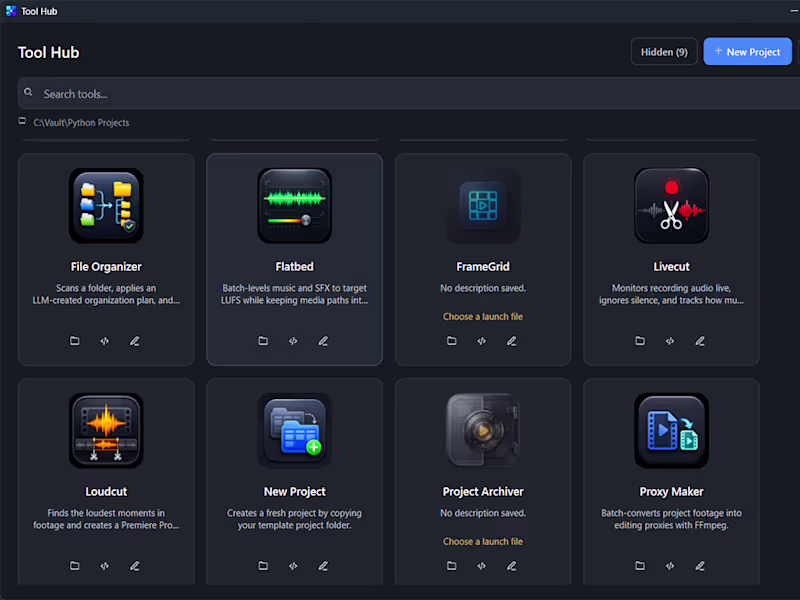Image resolution: width=800 pixels, height=600 pixels.
Task: Click the New Project card's code icon
Action: coord(293,566)
